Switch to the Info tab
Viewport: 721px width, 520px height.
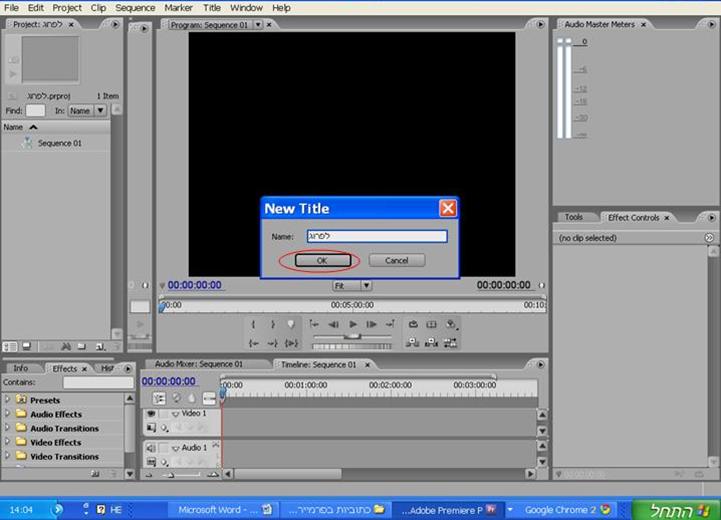[21, 368]
